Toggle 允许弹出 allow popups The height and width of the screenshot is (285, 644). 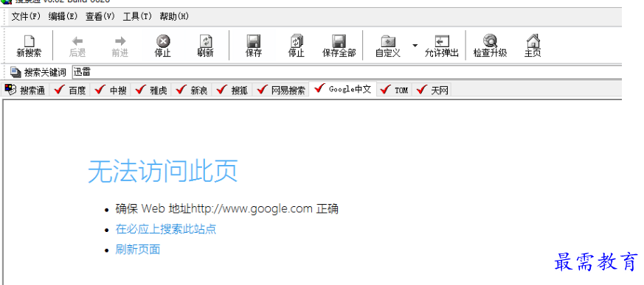[x=442, y=46]
